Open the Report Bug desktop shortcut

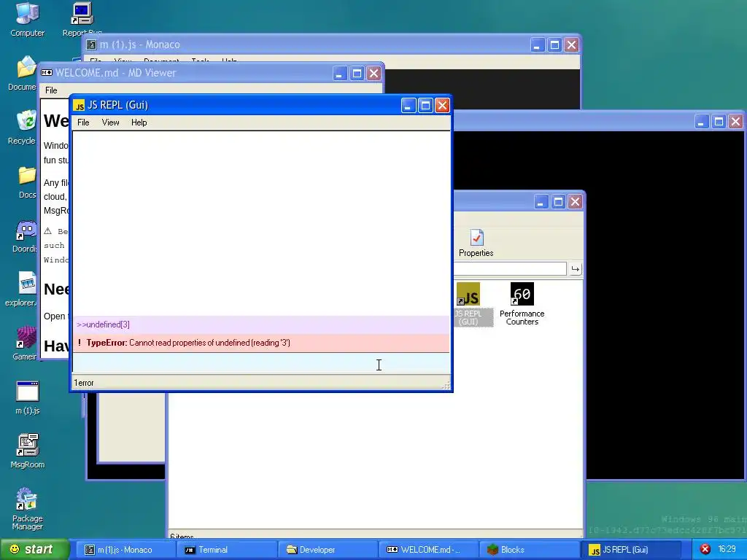click(82, 19)
